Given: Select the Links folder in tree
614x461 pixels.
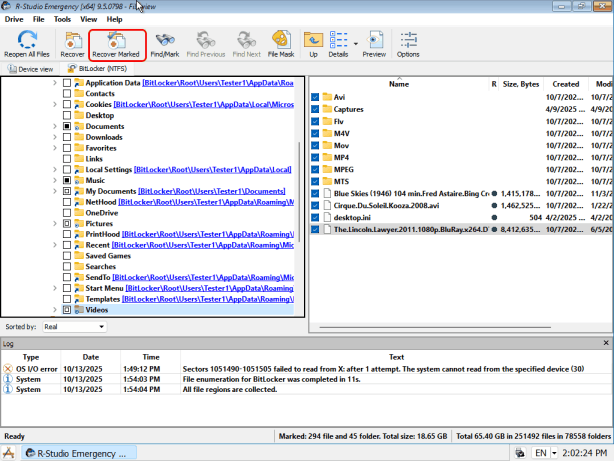Looking at the screenshot, I should tap(94, 159).
